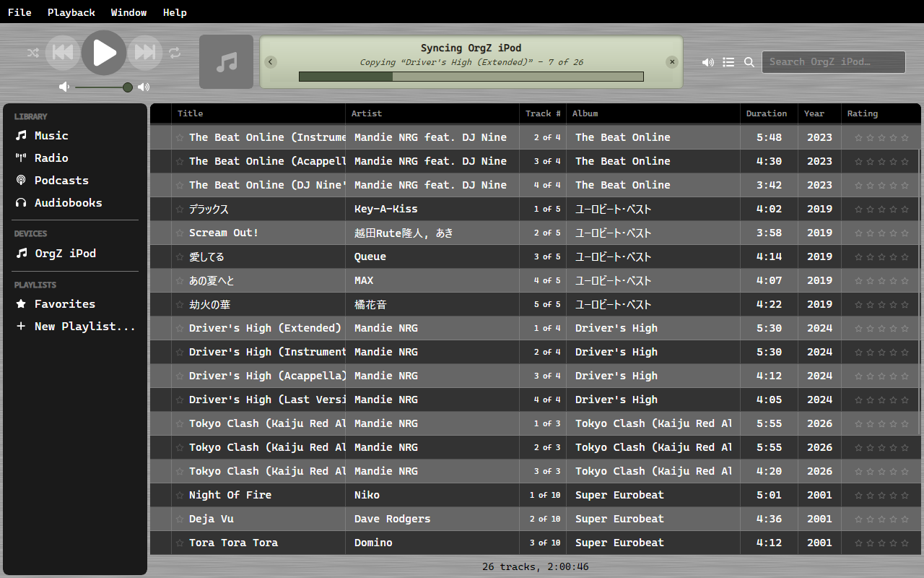The image size is (924, 578).
Task: Skip to the next track
Action: (x=145, y=53)
